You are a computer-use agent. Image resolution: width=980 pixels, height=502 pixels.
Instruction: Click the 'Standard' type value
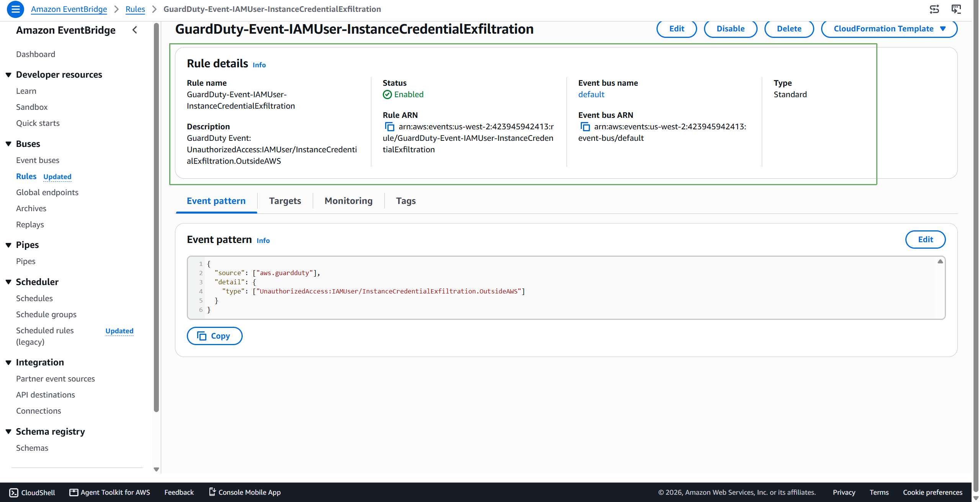[x=790, y=95]
